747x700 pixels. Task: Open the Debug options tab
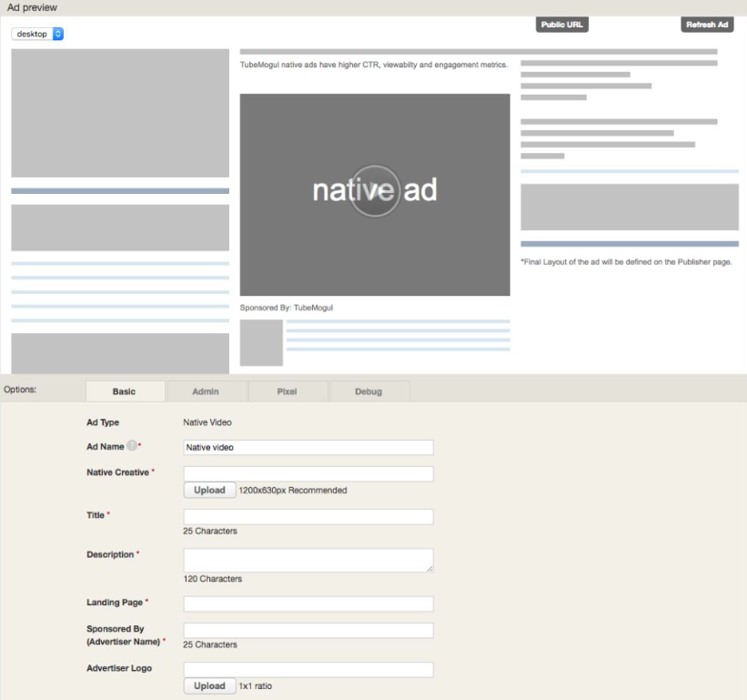(368, 391)
